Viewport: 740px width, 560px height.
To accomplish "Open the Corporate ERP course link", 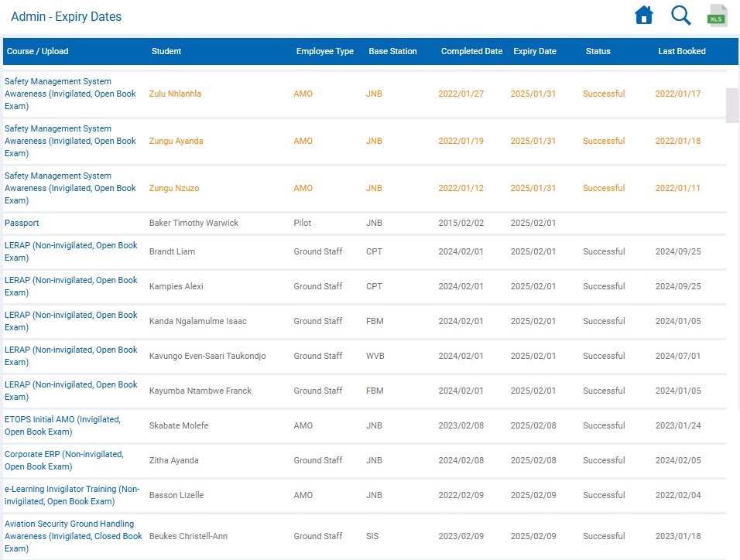I will pyautogui.click(x=64, y=460).
